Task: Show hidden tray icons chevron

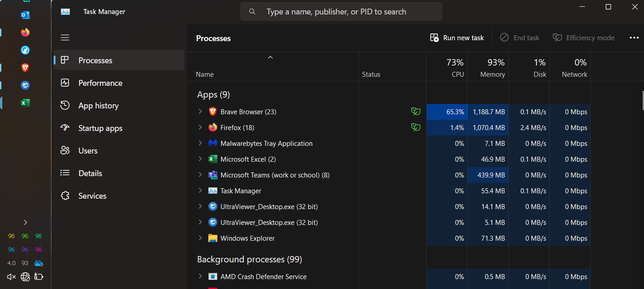Action: click(25, 222)
